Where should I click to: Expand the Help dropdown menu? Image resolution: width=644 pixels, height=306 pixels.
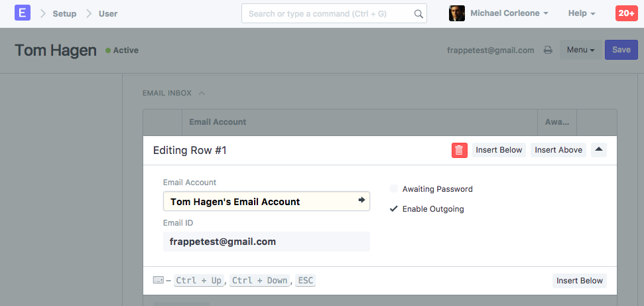582,13
